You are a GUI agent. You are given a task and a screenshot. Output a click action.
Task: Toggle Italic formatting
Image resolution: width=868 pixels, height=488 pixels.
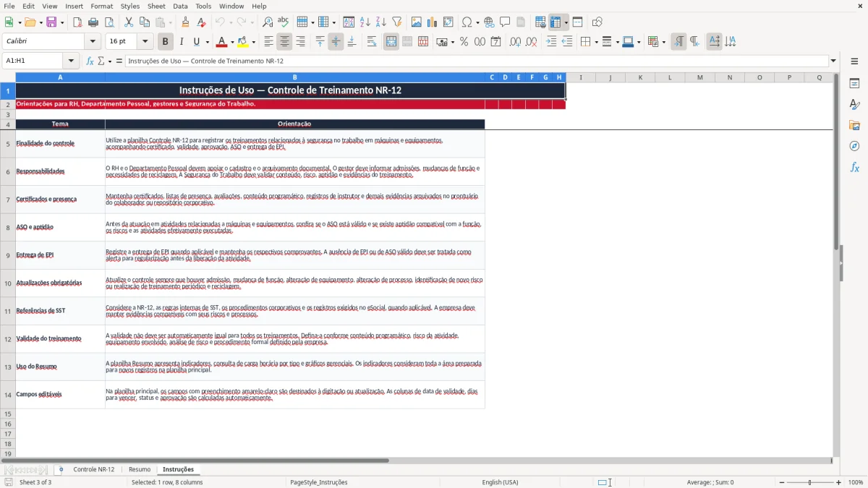pos(182,42)
